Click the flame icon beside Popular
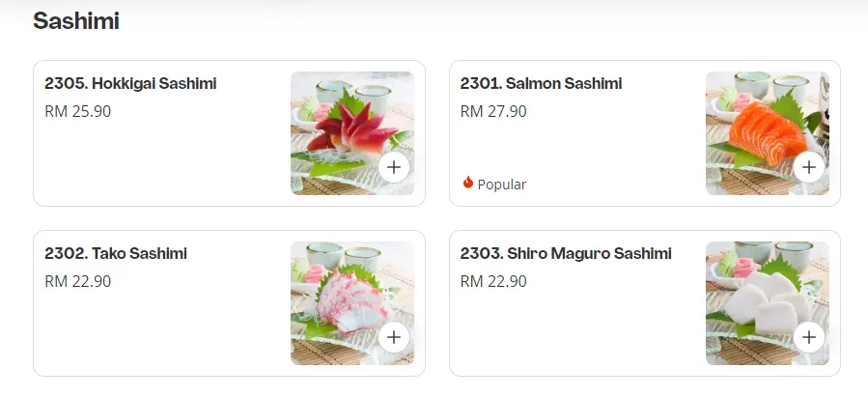This screenshot has width=868, height=398. (x=468, y=183)
